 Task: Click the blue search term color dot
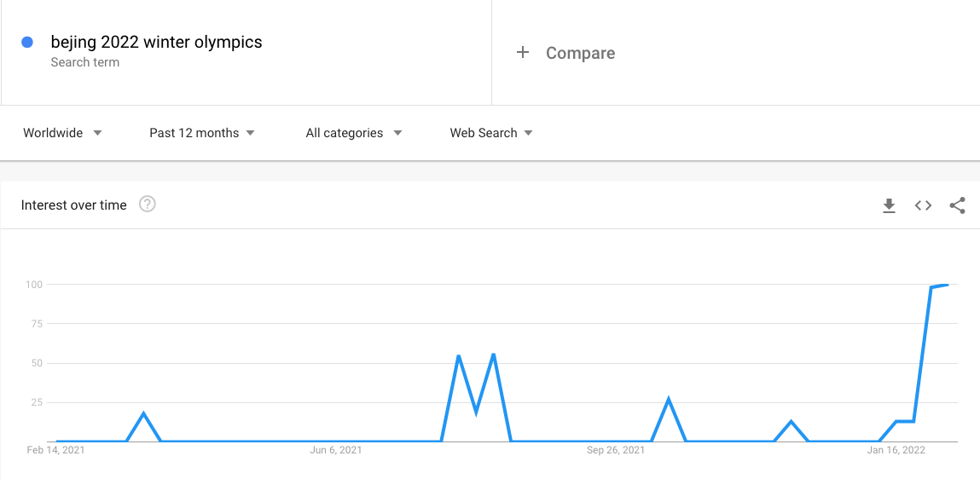27,42
